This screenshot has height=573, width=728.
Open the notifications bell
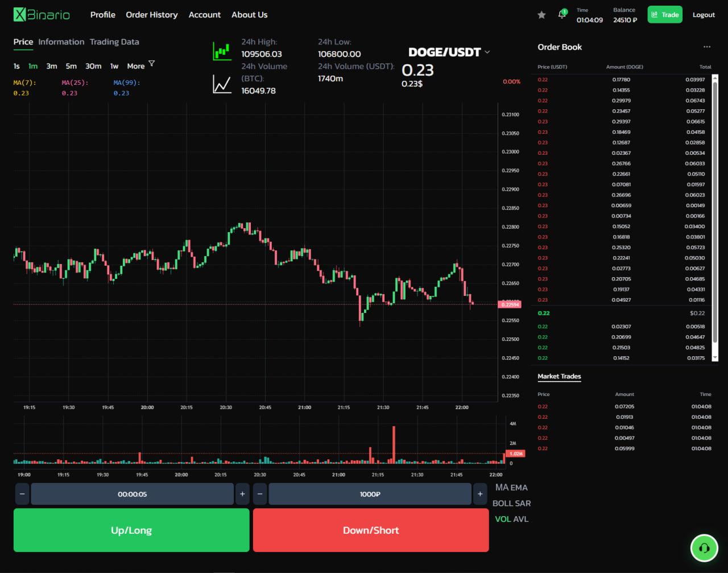point(562,15)
